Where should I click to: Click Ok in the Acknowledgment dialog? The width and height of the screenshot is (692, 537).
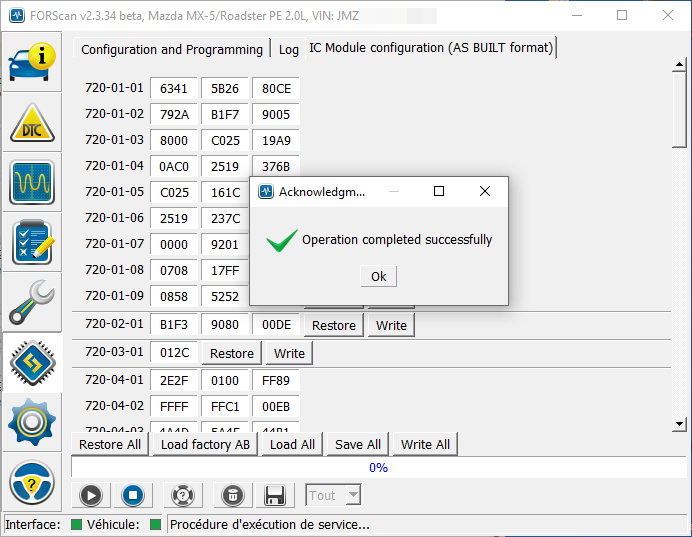pyautogui.click(x=378, y=276)
